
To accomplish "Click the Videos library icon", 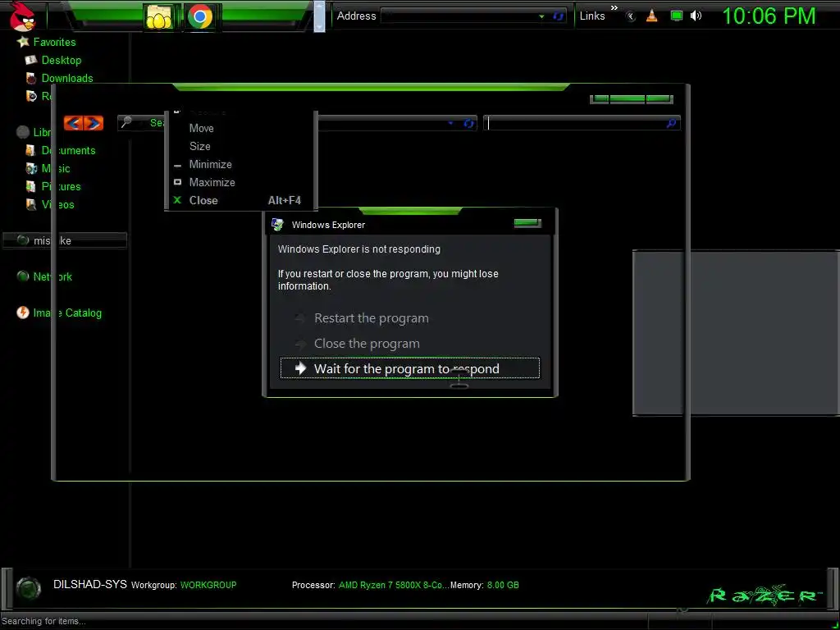I will click(x=31, y=204).
